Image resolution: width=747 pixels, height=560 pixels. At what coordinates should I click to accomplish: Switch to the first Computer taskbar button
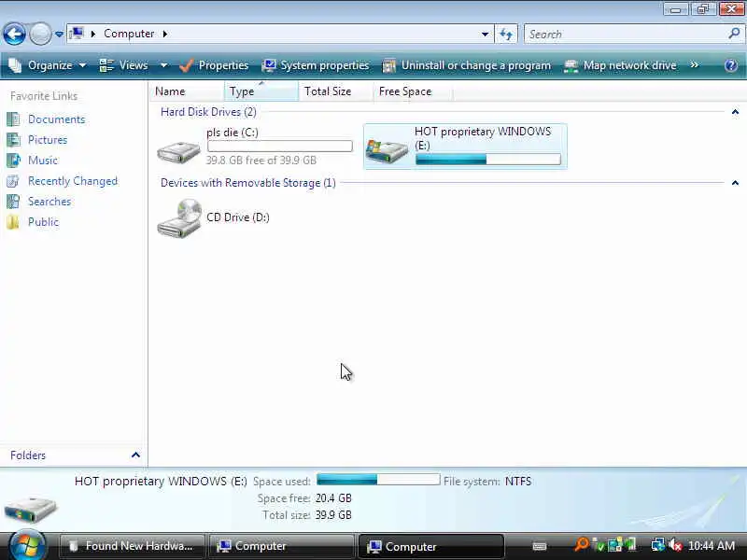(x=282, y=546)
